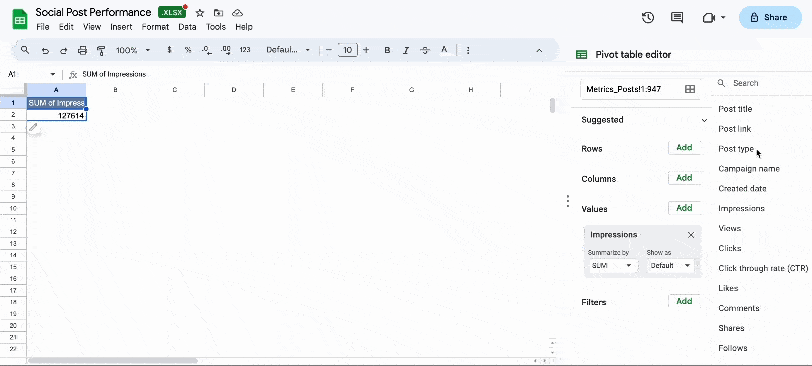Format as percent
This screenshot has height=366, width=812.
(x=187, y=50)
